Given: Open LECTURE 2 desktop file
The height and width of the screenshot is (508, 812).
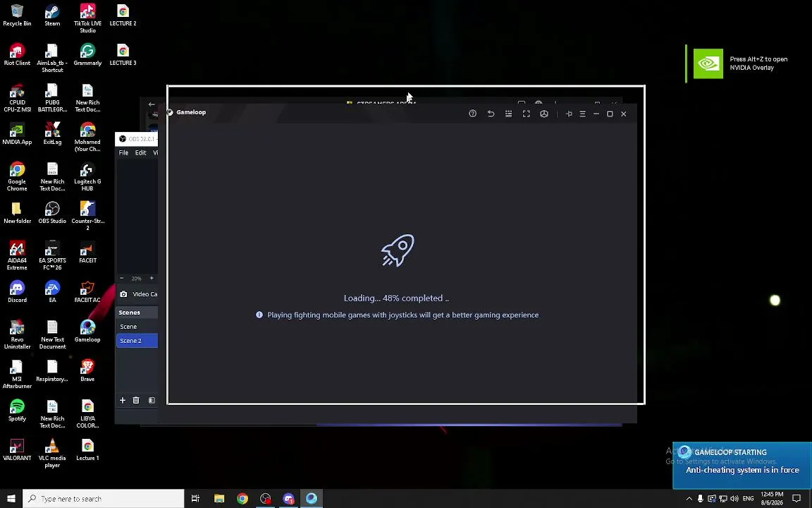Looking at the screenshot, I should (x=123, y=16).
